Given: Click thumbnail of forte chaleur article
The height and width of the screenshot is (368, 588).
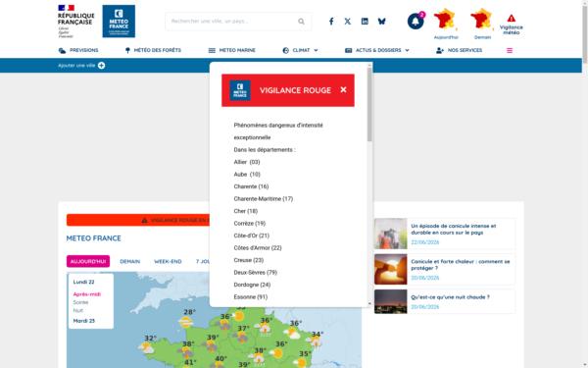Looking at the screenshot, I should coord(390,269).
